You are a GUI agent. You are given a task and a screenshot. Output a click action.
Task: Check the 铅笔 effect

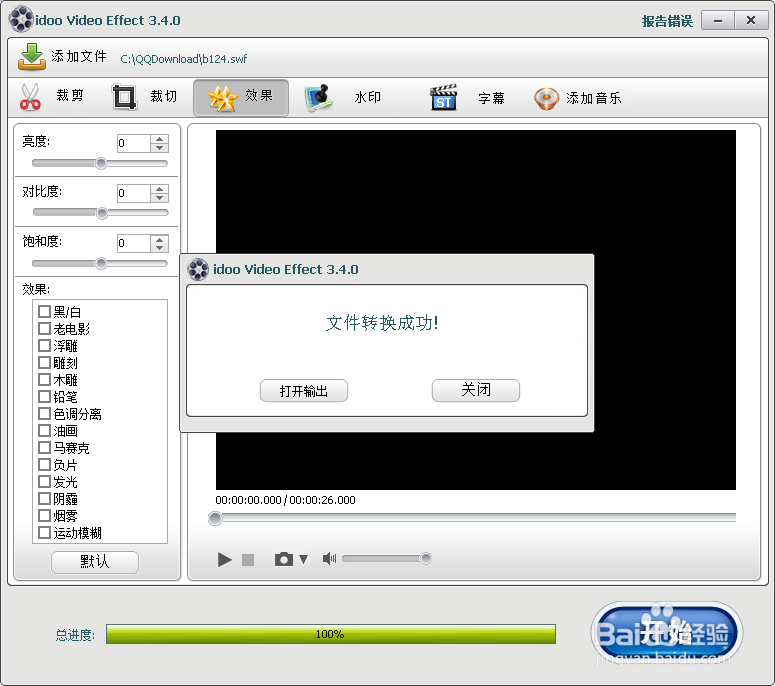click(x=44, y=396)
